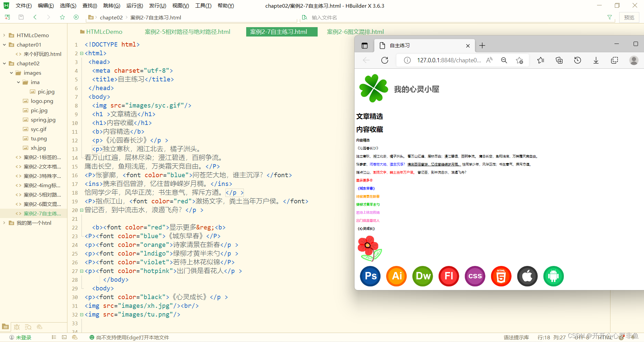The width and height of the screenshot is (644, 342).
Task: Open the 编辑(E) menu
Action: coord(46,6)
